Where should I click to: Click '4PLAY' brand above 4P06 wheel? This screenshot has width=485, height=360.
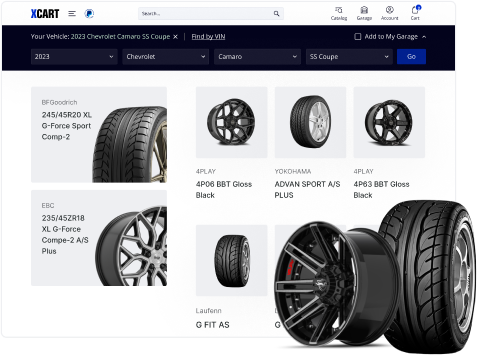206,172
